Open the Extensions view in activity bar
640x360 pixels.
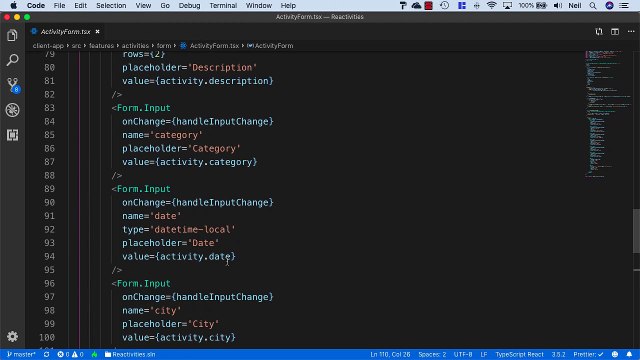point(12,135)
